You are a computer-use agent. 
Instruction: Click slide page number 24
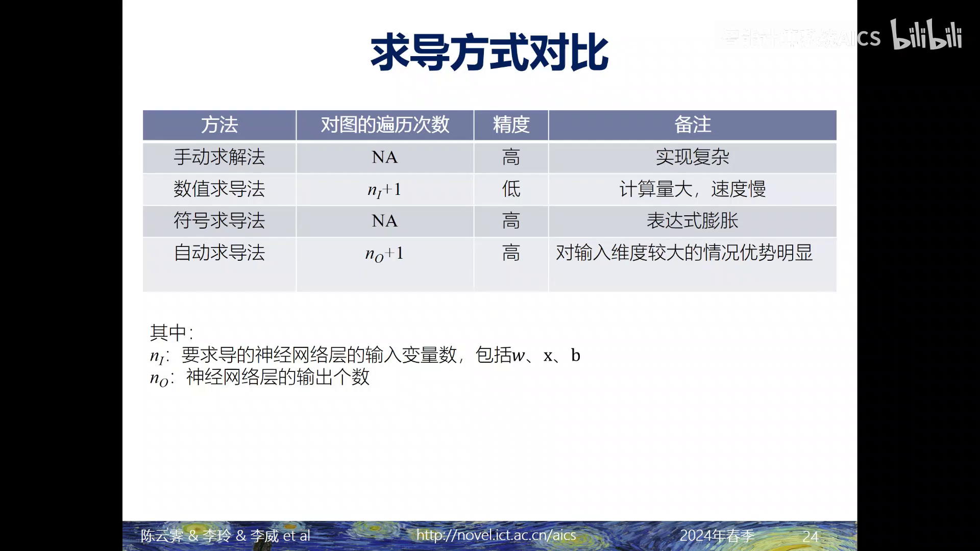pos(810,536)
